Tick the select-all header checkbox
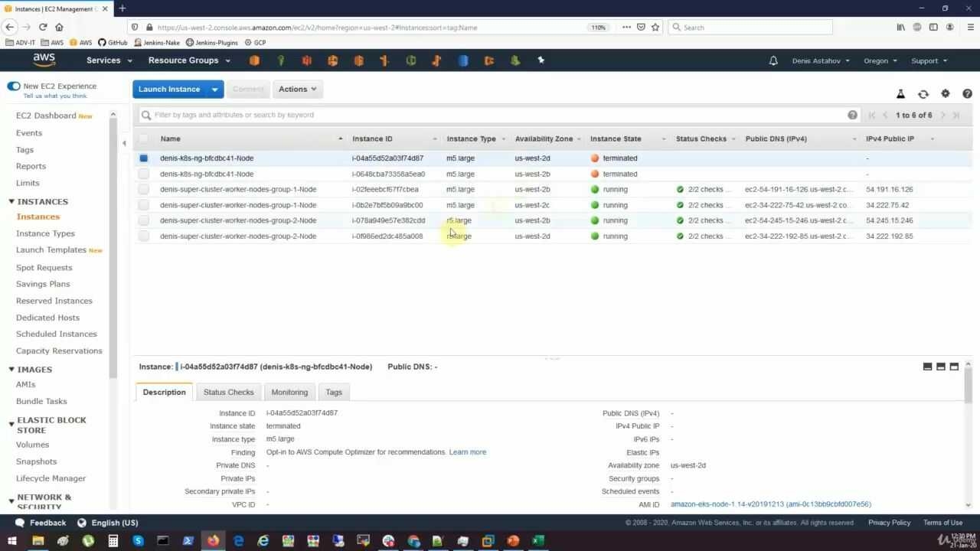The width and height of the screenshot is (980, 551). click(143, 139)
